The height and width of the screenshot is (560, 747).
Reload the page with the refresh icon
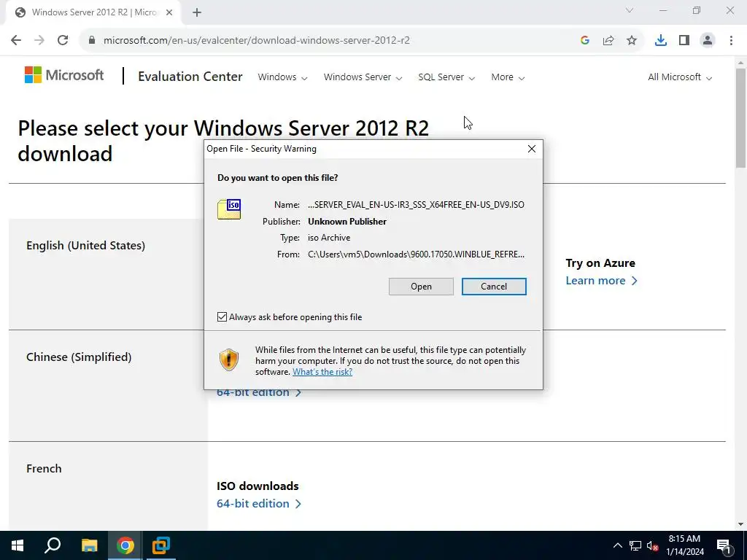(63, 40)
